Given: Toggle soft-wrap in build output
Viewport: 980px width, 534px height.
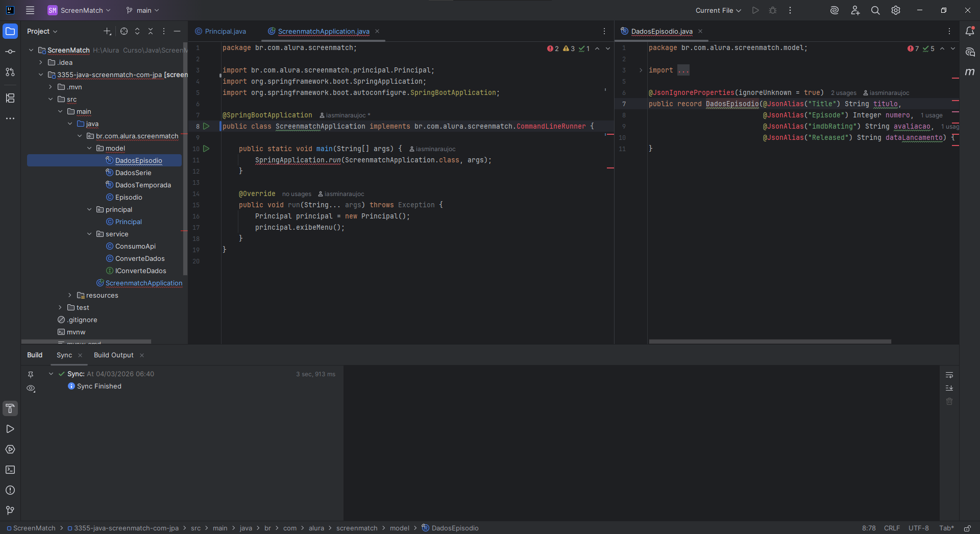Looking at the screenshot, I should pyautogui.click(x=949, y=375).
